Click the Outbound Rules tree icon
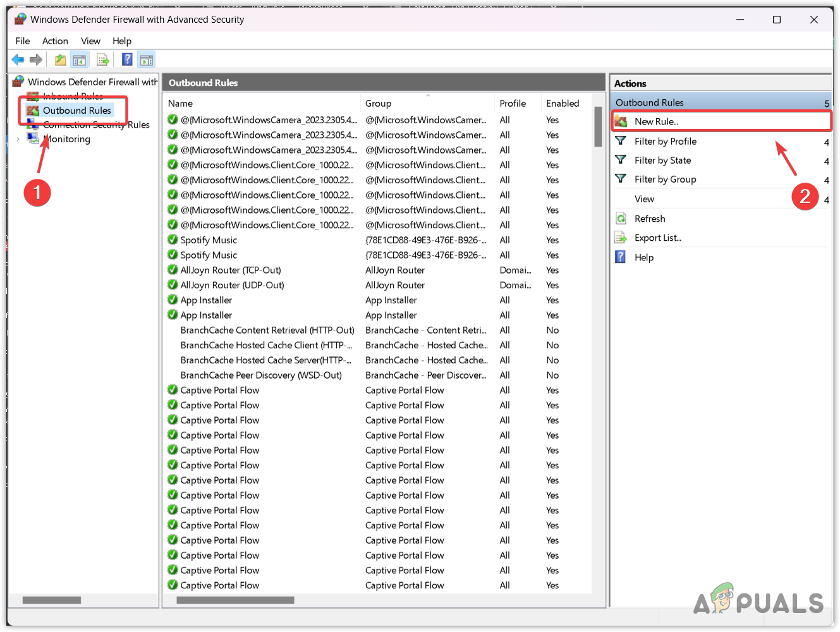 33,111
